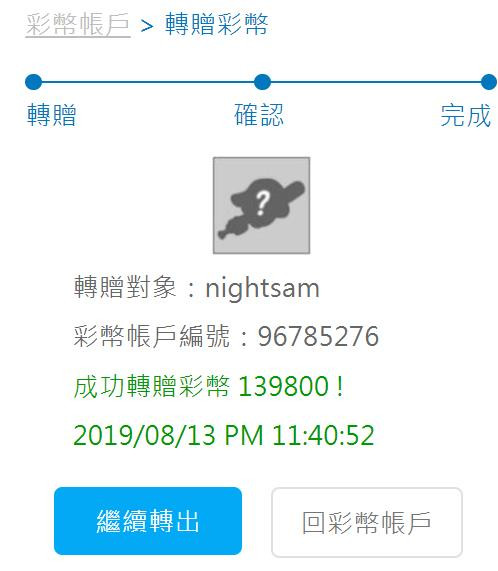Click the first step dot 轉贈
This screenshot has width=498, height=571.
[33, 82]
